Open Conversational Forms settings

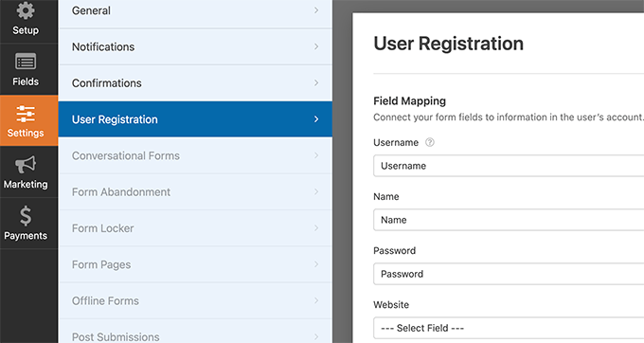pos(195,155)
